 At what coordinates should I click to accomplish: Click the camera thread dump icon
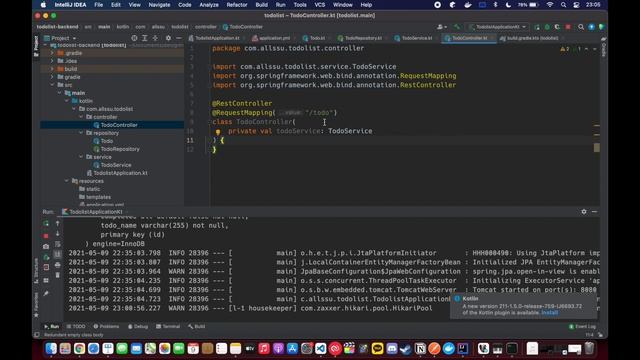(46, 247)
